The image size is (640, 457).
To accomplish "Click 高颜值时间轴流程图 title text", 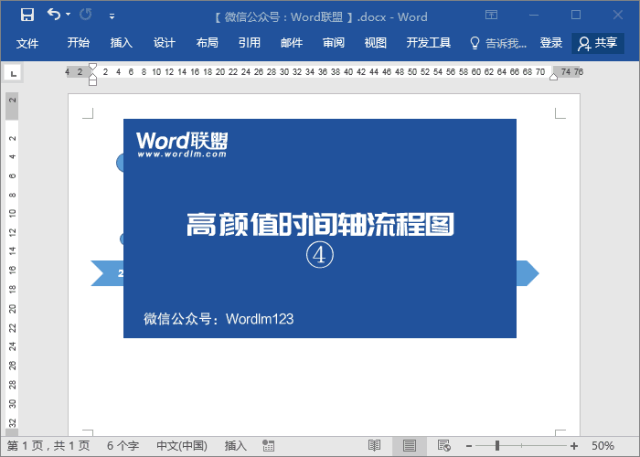I will pyautogui.click(x=320, y=224).
